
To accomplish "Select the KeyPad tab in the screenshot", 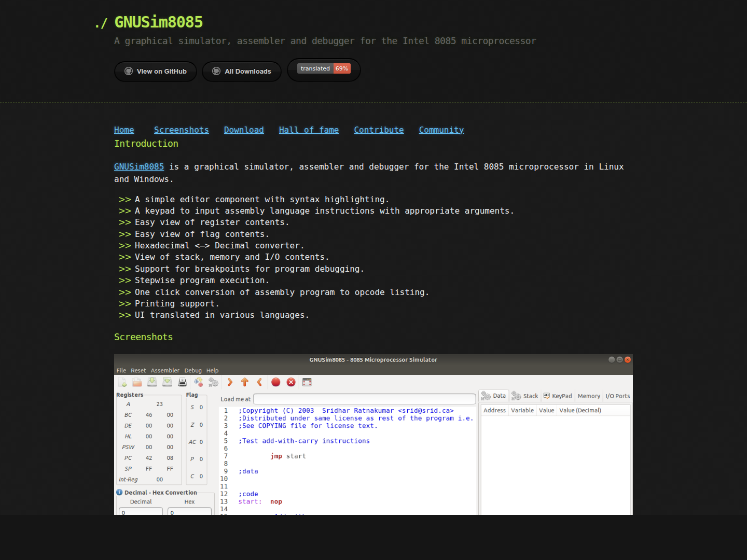I will point(558,396).
